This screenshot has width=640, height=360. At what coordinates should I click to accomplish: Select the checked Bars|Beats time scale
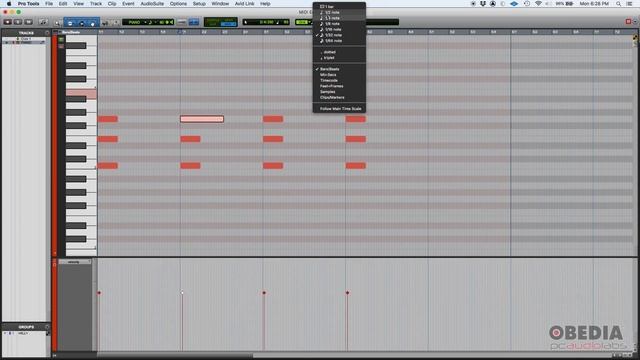(x=339, y=69)
